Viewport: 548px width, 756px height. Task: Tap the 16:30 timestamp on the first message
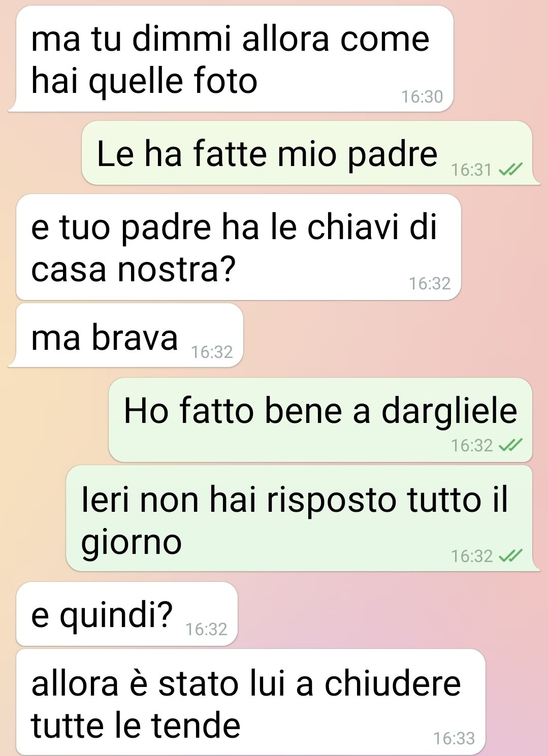422,96
